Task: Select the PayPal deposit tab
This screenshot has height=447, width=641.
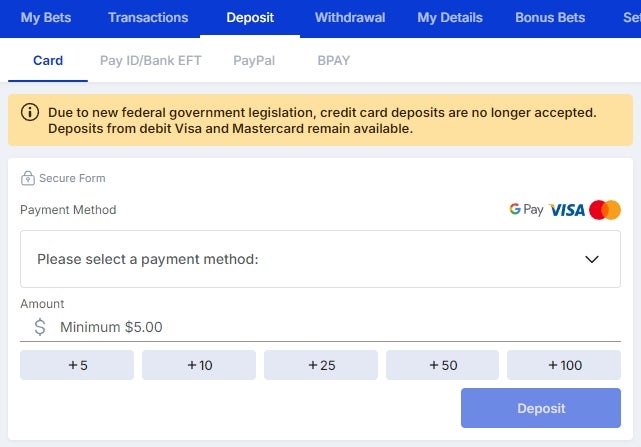Action: point(254,61)
